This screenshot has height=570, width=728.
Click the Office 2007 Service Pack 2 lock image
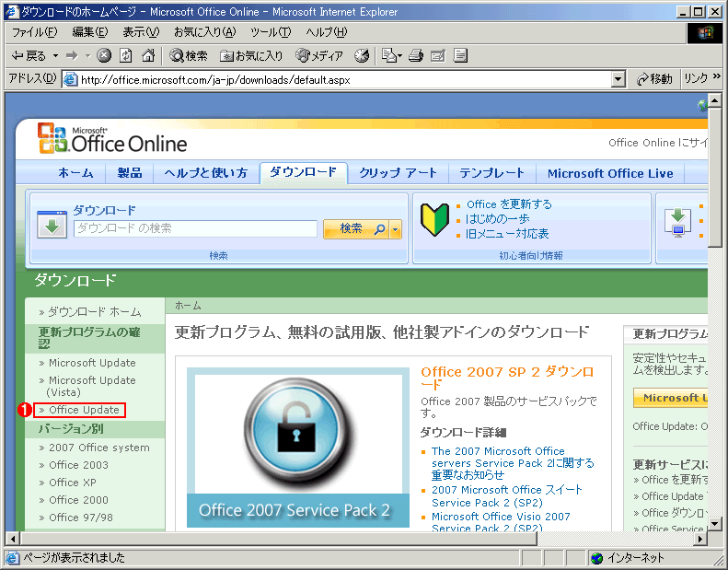(298, 448)
